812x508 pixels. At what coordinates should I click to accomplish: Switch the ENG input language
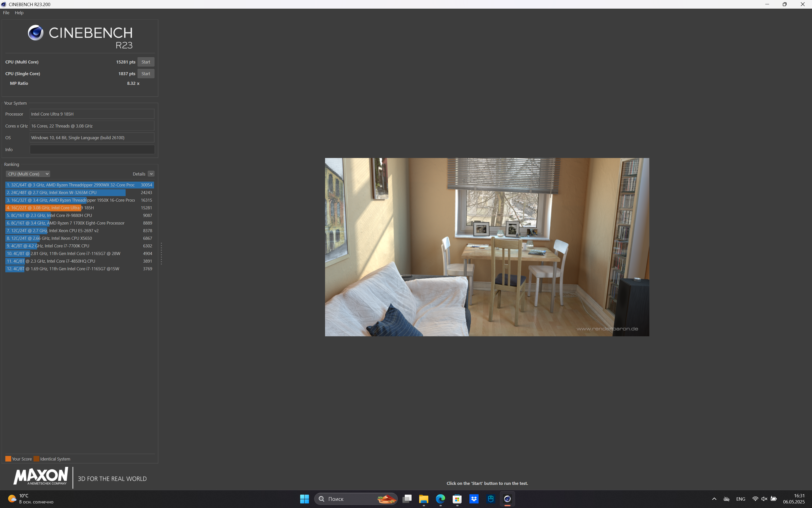pos(740,499)
